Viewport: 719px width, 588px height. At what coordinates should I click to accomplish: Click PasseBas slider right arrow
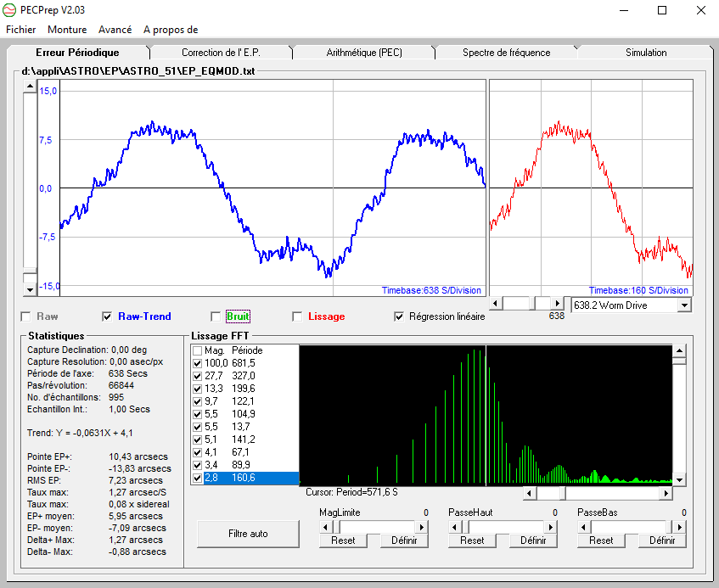(680, 527)
